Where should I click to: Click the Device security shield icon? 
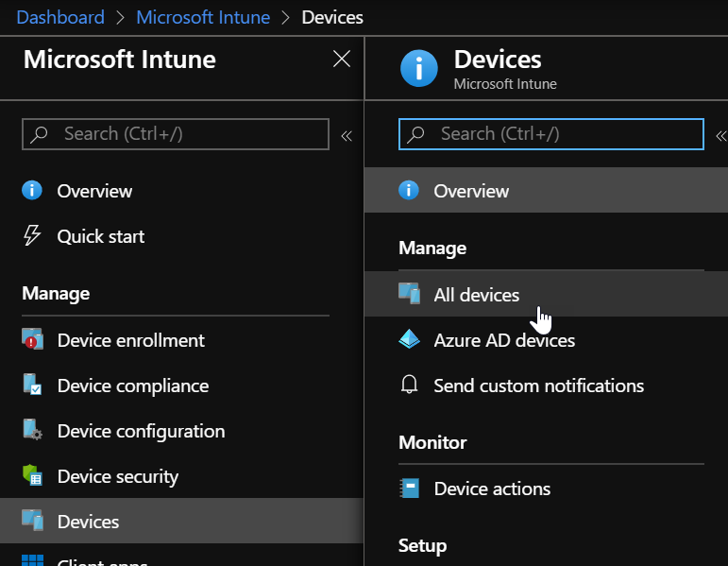(32, 476)
